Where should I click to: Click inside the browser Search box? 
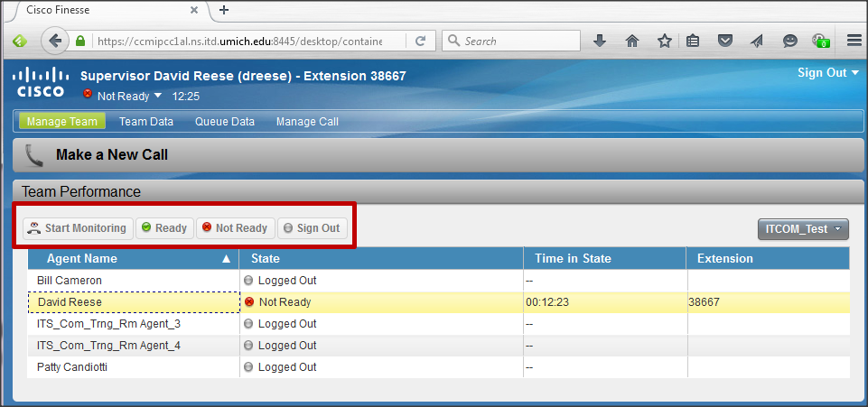click(x=511, y=41)
